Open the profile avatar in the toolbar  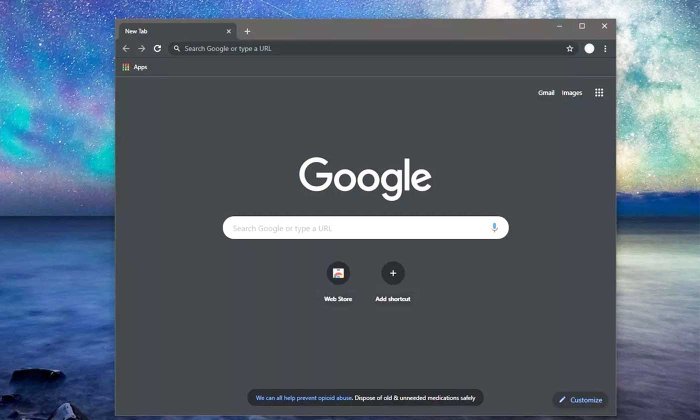(x=589, y=49)
